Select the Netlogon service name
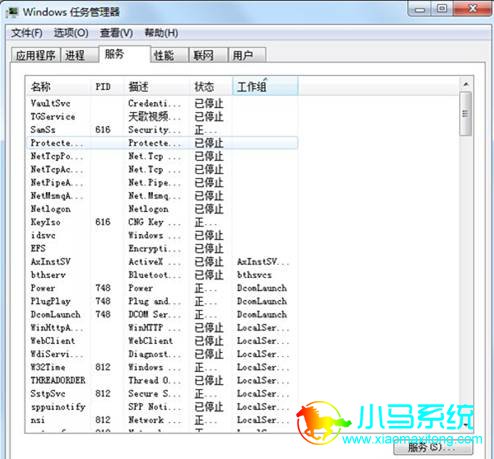Viewport: 494px width, 459px height. point(50,209)
